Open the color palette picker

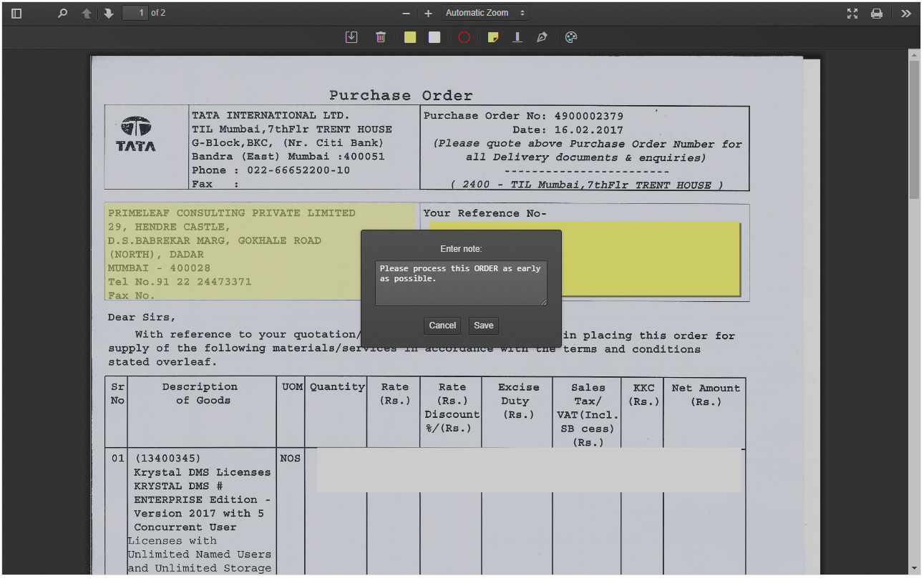570,37
